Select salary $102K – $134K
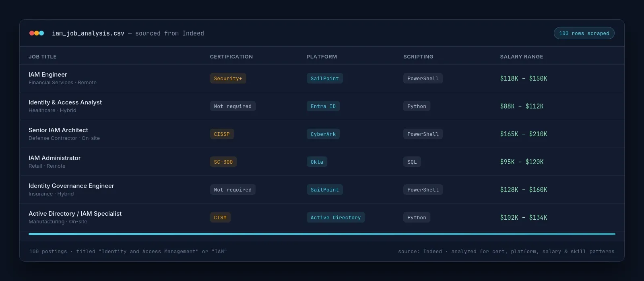 524,218
